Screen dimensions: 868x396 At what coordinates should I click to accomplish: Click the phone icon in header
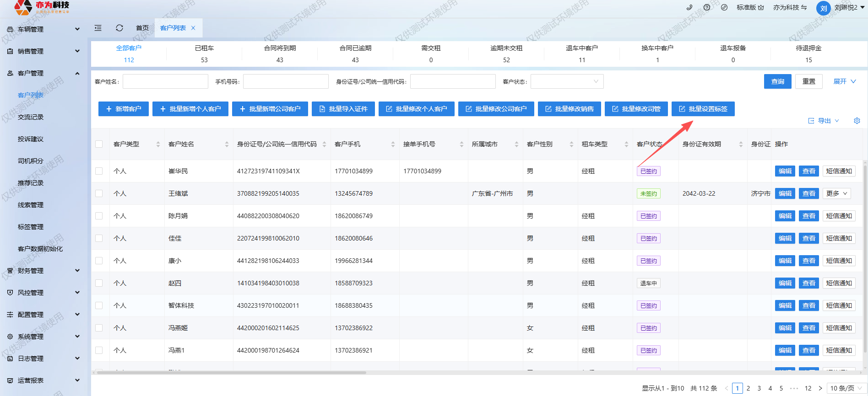[x=689, y=7]
